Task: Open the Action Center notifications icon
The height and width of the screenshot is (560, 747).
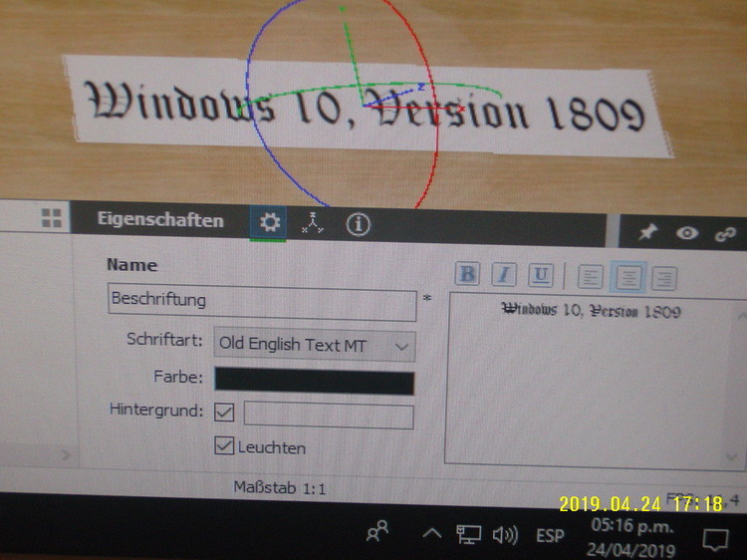Action: pyautogui.click(x=715, y=539)
